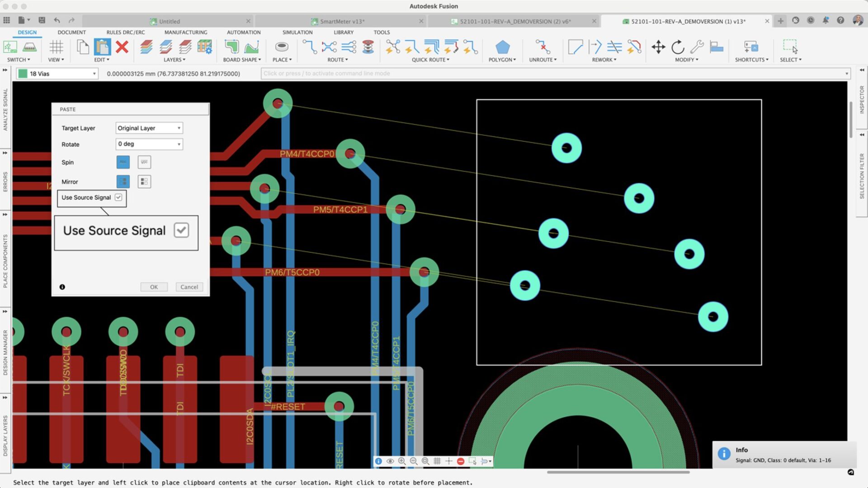The height and width of the screenshot is (488, 868).
Task: Click the red Delete X icon
Action: coord(122,47)
